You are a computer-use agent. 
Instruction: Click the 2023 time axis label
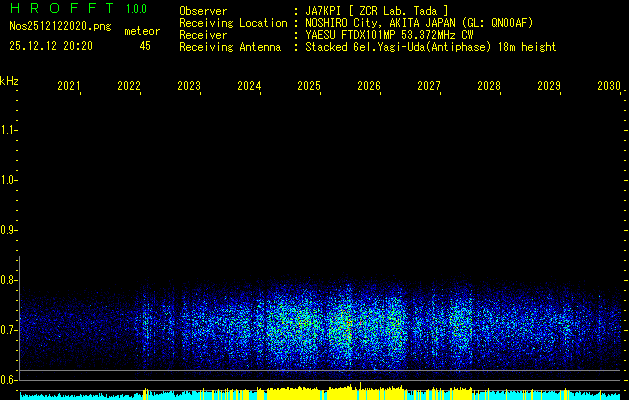(x=189, y=87)
